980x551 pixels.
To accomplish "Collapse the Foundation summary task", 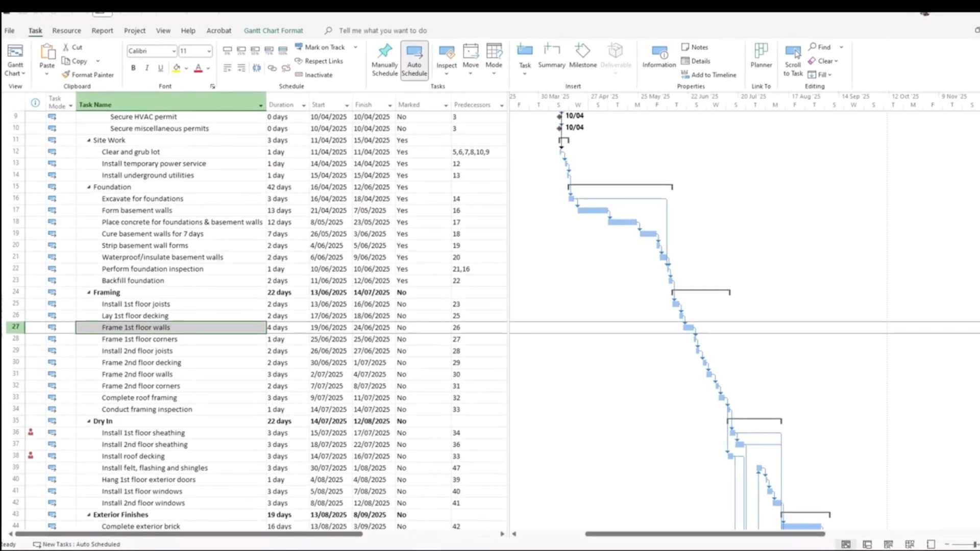I will 89,187.
